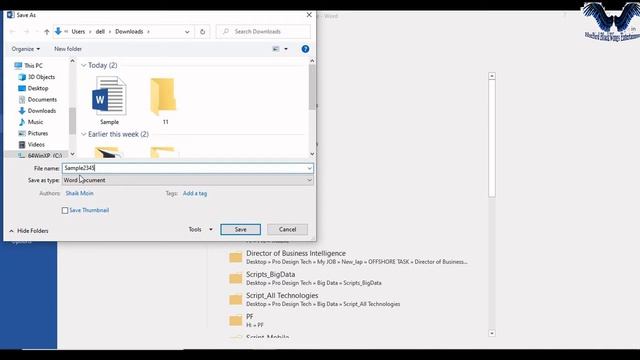The height and width of the screenshot is (360, 640).
Task: Open the Organize dropdown menu
Action: point(26,49)
